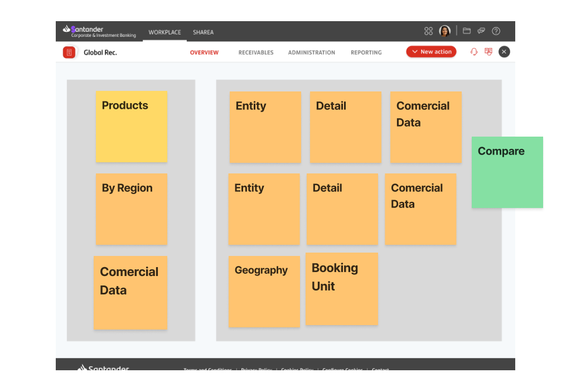Expand the New action dropdown button
The height and width of the screenshot is (392, 571).
pyautogui.click(x=431, y=52)
